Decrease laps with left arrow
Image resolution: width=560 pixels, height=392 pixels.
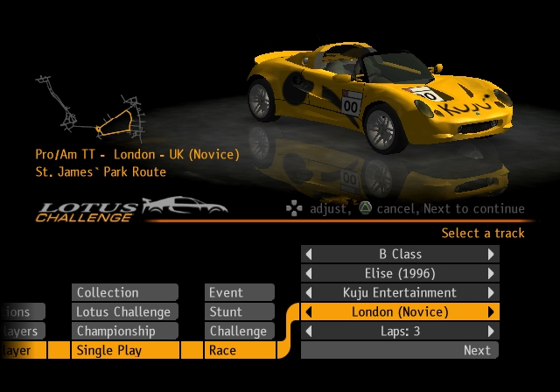coord(309,332)
